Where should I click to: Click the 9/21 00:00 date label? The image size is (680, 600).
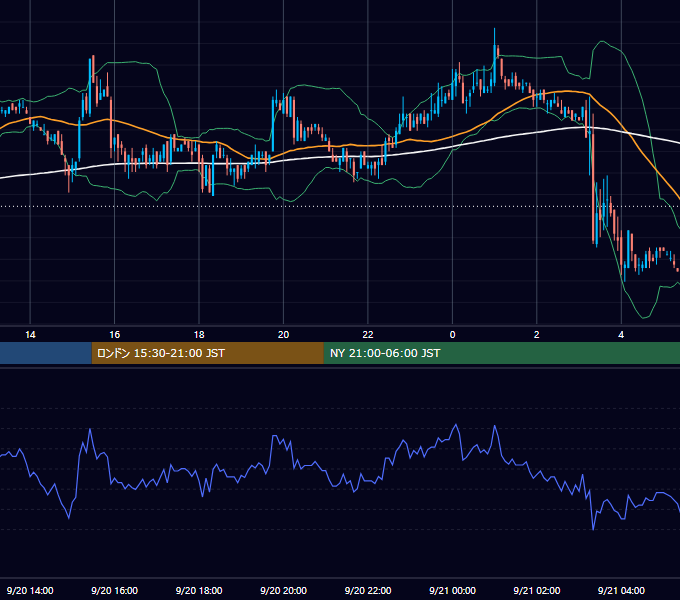coord(452,590)
